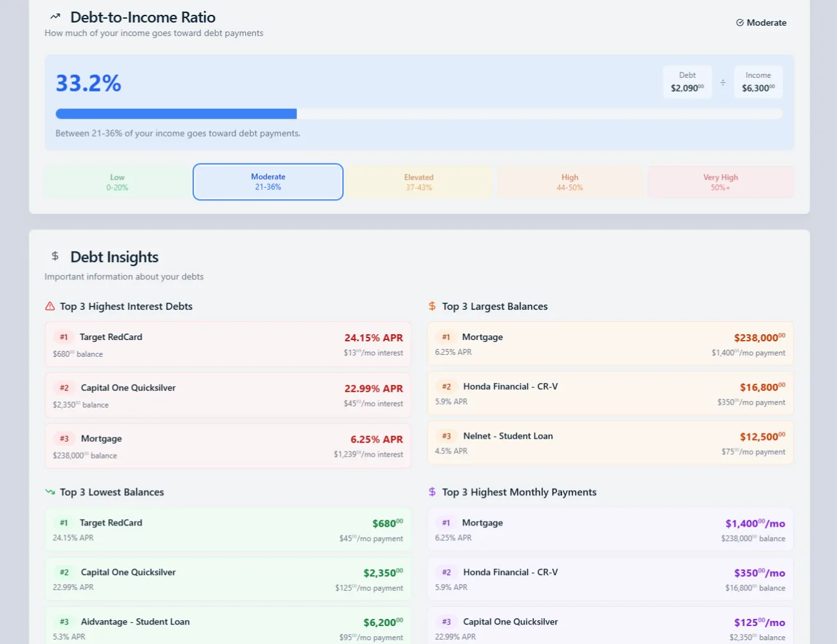Open Target RedCard in Lowest Balances
Image resolution: width=837 pixels, height=644 pixels.
click(x=228, y=530)
